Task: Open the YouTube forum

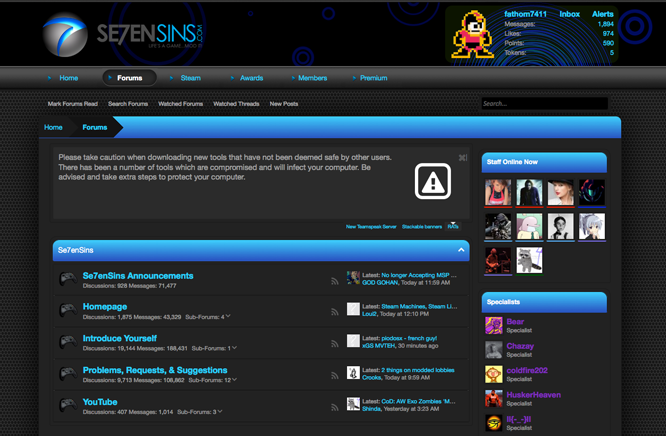Action: [100, 402]
